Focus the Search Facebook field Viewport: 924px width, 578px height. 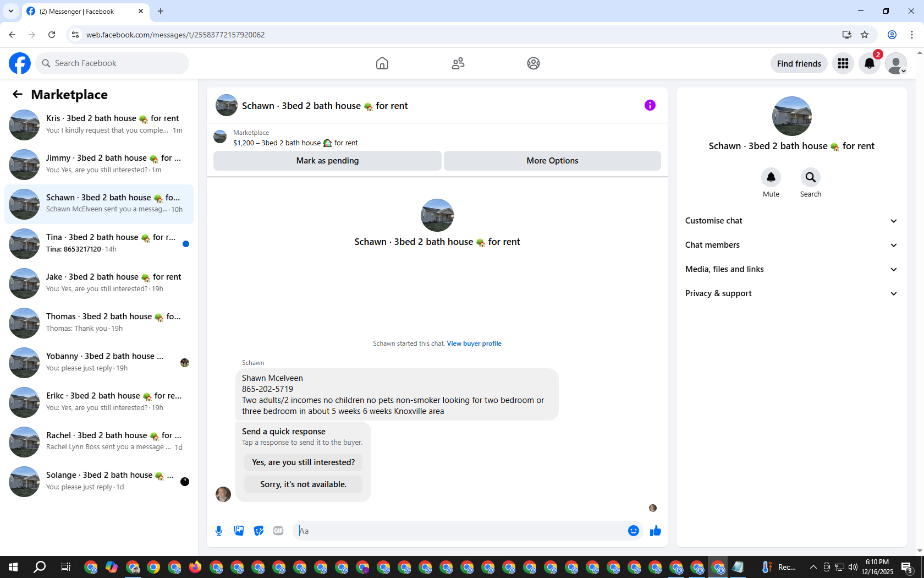pos(112,63)
